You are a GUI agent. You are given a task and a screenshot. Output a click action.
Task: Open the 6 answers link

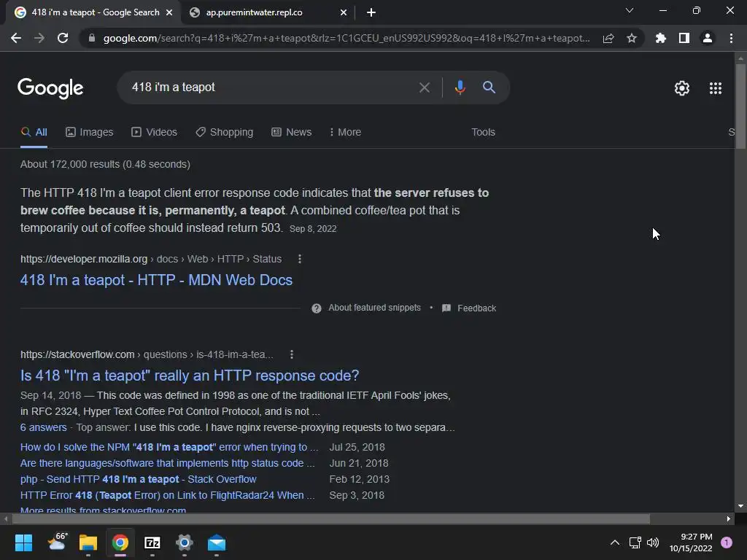[x=43, y=427]
